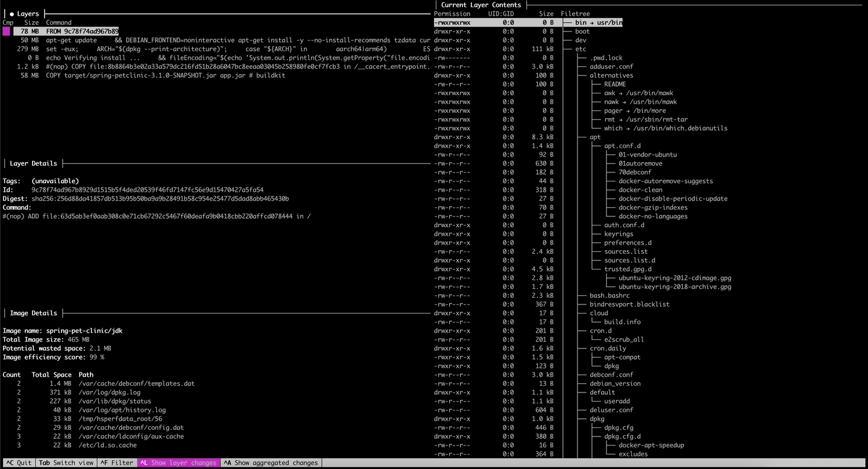Select the 279 MB set -eux layer
The width and height of the screenshot is (868, 469).
point(217,49)
